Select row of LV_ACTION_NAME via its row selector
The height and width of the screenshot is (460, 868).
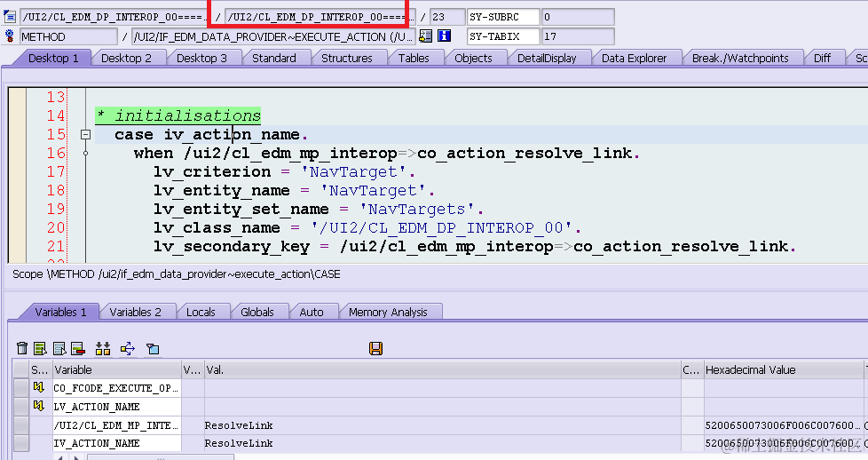pos(21,406)
